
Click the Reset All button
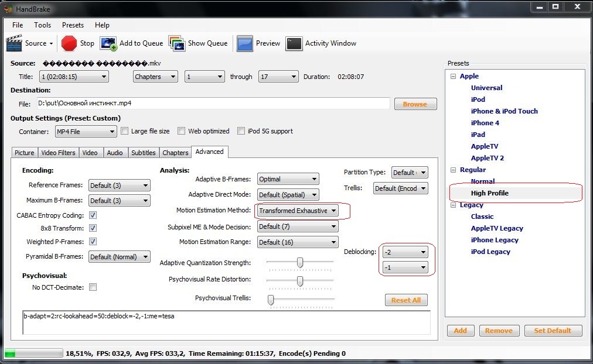tap(406, 300)
